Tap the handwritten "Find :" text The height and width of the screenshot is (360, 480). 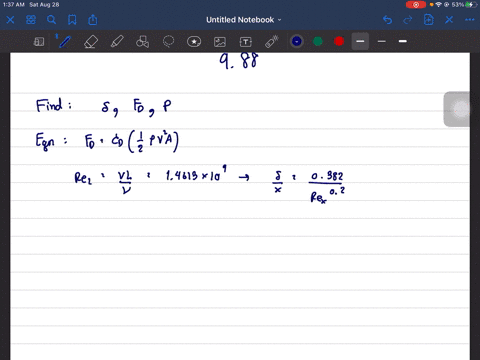tap(54, 105)
